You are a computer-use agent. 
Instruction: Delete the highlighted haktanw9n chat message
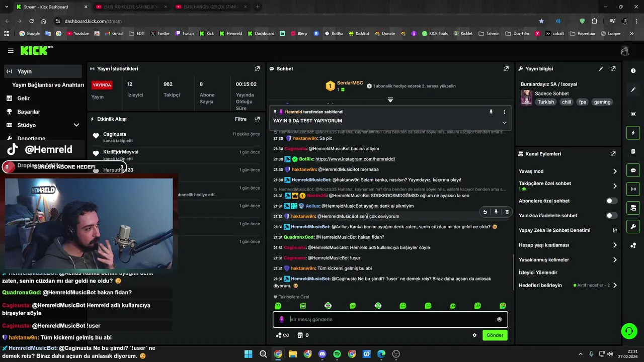pyautogui.click(x=507, y=212)
